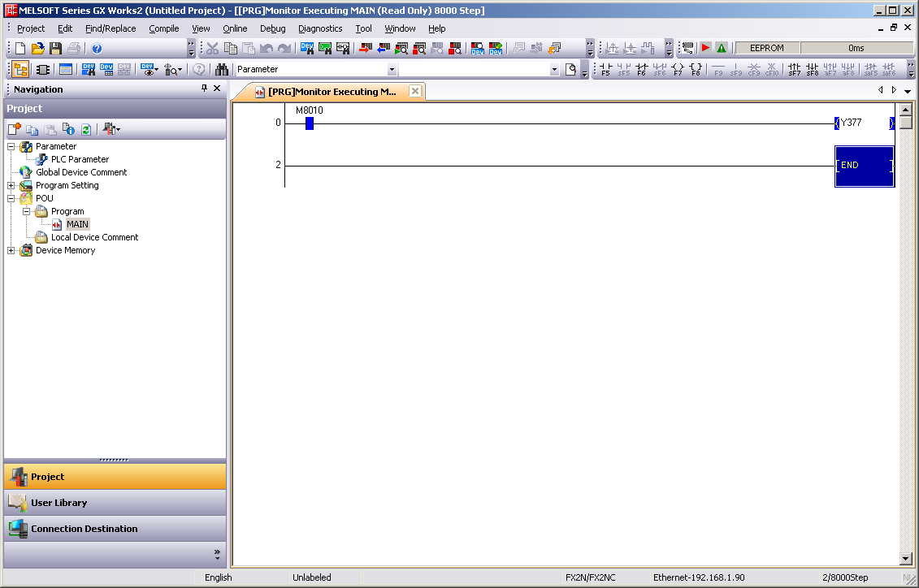This screenshot has width=919, height=588.
Task: Insert a coil with the F7 icon
Action: tap(678, 70)
